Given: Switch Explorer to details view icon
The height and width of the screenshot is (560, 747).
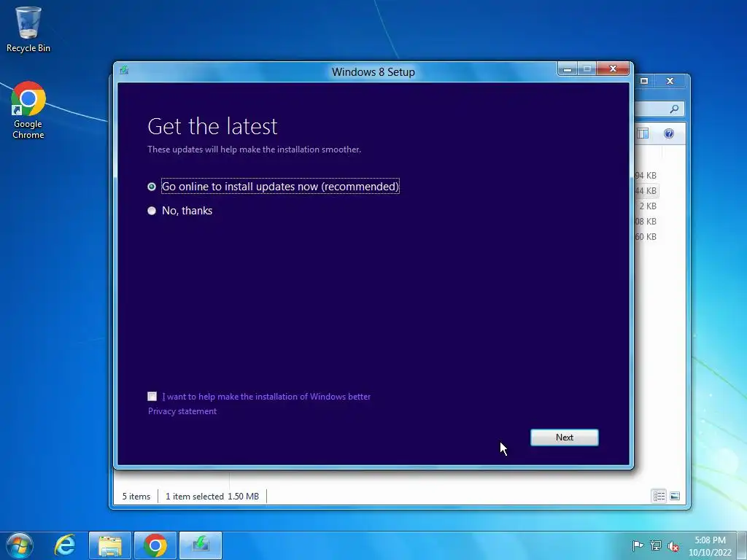Looking at the screenshot, I should [x=659, y=496].
